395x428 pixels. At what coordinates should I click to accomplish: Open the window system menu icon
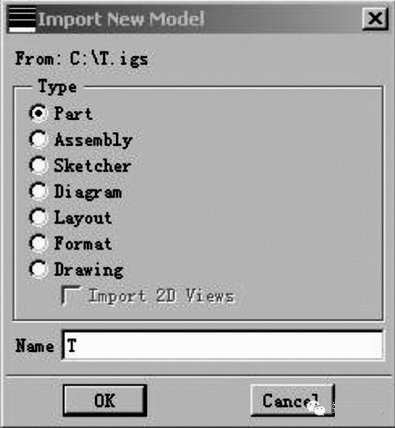click(x=22, y=19)
